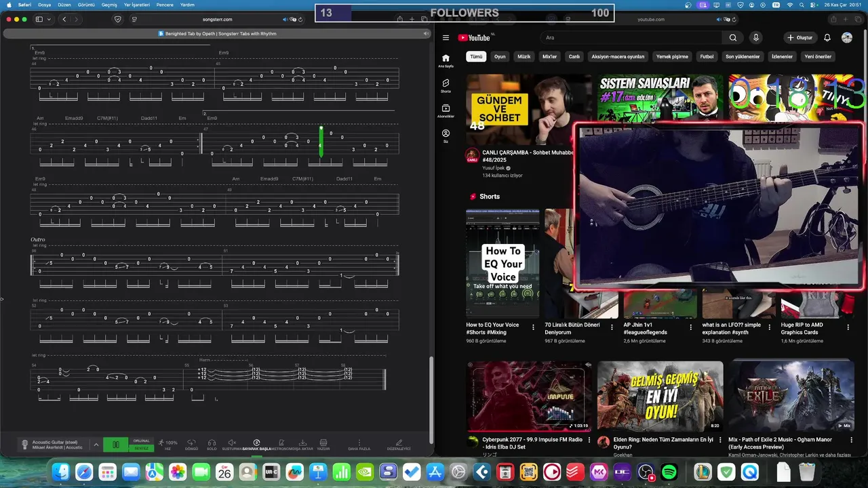Toggle Döngü loop mode
This screenshot has height=488, width=868.
point(191,445)
